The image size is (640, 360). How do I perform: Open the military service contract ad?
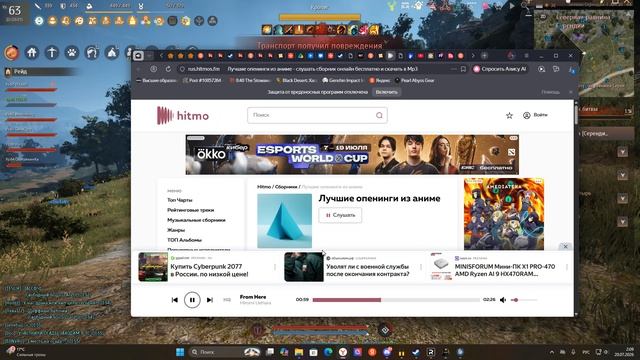coord(353,267)
